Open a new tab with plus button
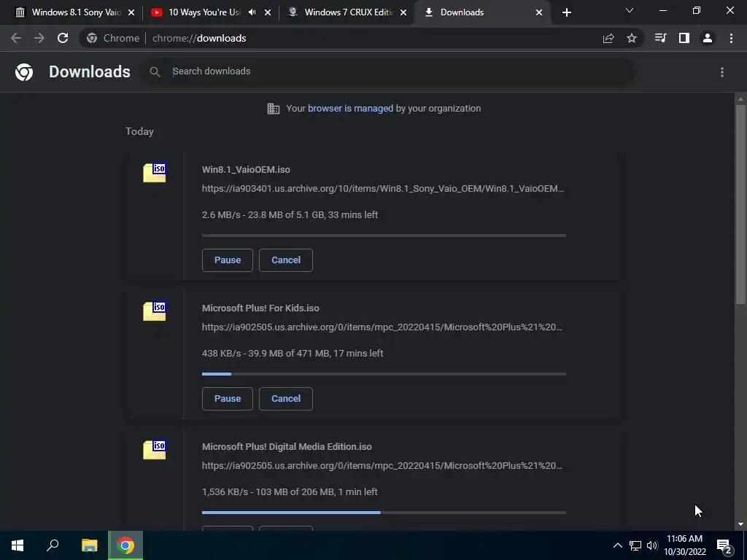747x560 pixels. click(x=566, y=12)
